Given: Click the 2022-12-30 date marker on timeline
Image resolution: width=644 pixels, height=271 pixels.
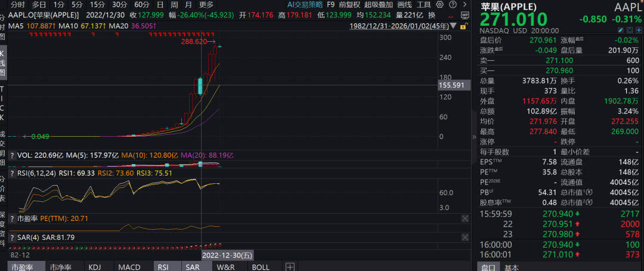Looking at the screenshot, I should (228, 255).
